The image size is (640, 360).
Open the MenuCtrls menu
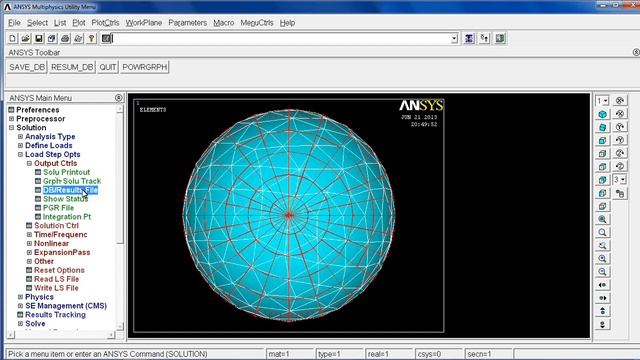point(257,23)
